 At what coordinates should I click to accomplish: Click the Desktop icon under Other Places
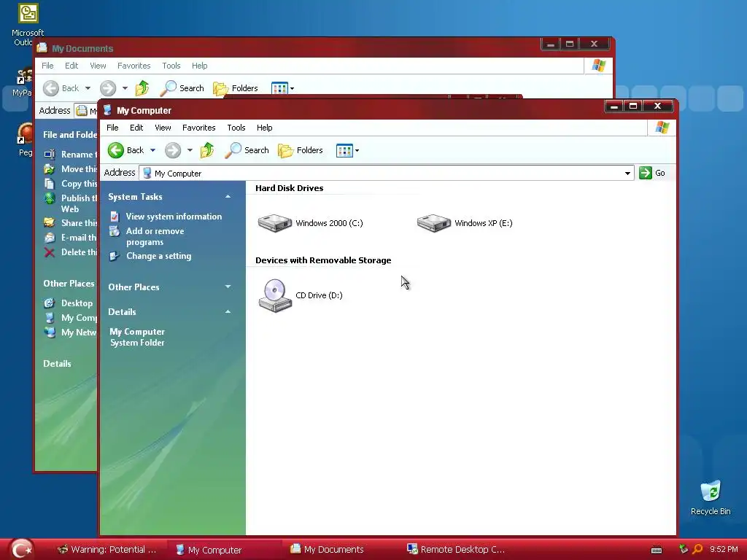click(50, 303)
